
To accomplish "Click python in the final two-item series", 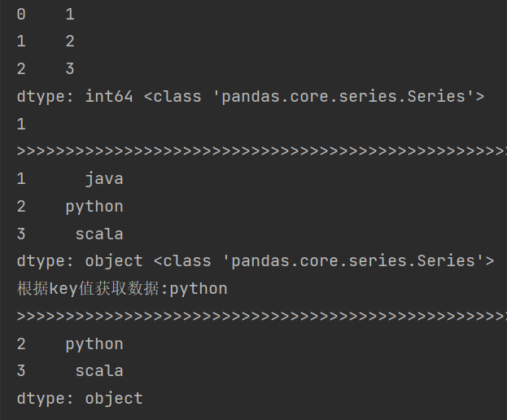I will tap(94, 344).
